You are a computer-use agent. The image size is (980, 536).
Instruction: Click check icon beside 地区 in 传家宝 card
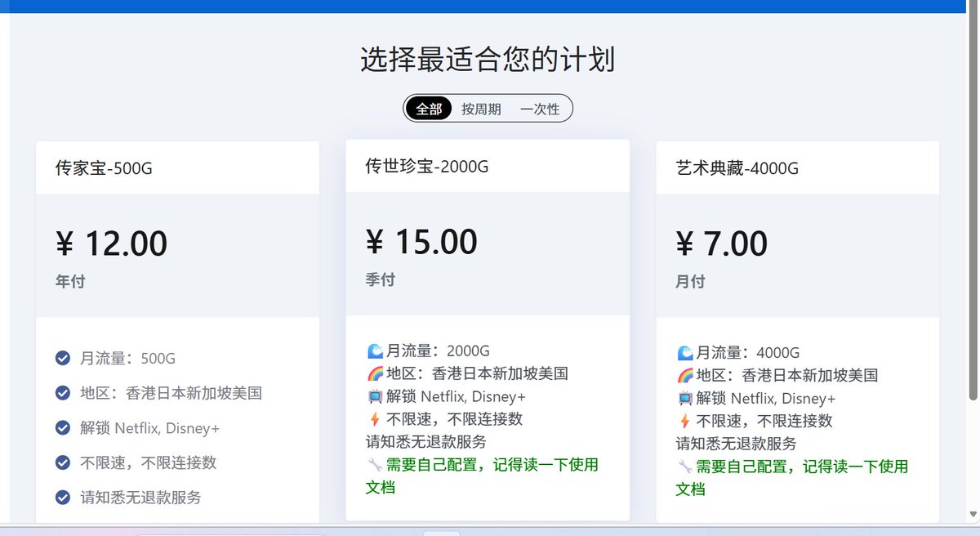[63, 393]
